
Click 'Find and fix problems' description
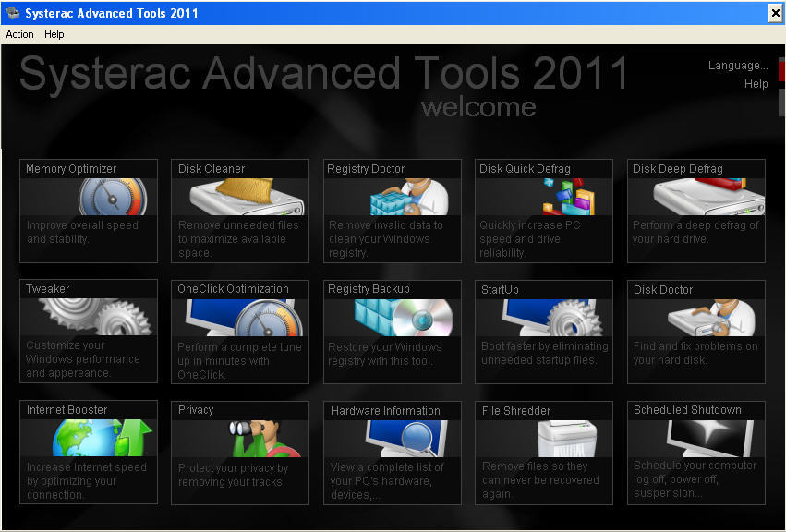point(695,353)
